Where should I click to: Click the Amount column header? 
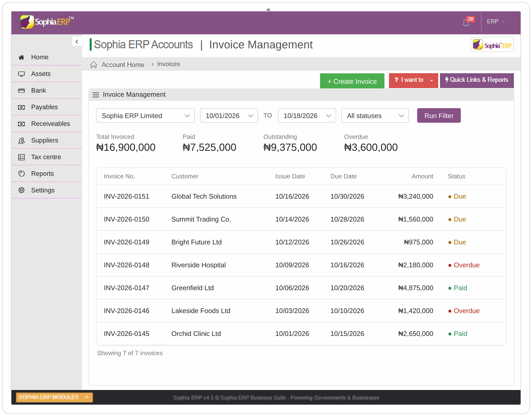coord(422,177)
